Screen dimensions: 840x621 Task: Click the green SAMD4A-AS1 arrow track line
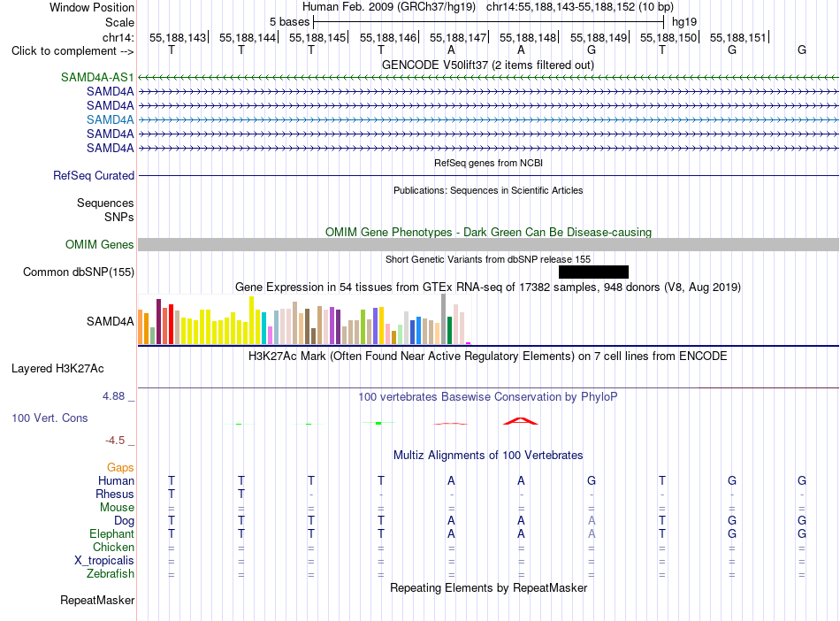coord(488,78)
